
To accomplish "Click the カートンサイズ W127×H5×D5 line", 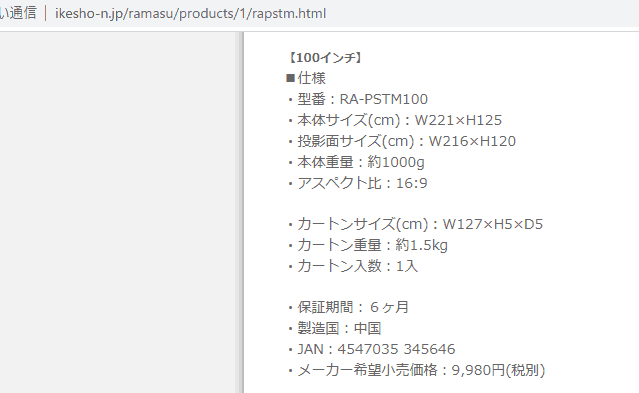I will (x=415, y=224).
